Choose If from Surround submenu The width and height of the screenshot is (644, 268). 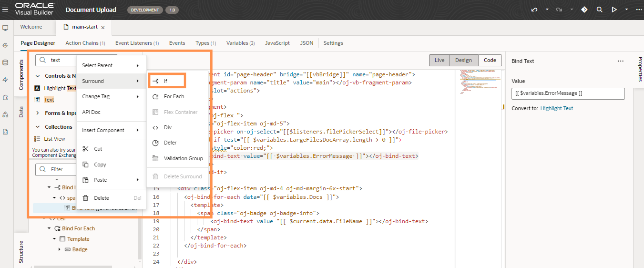pos(166,81)
